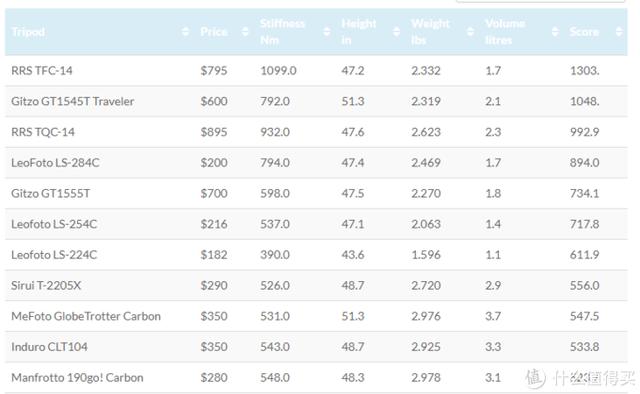The width and height of the screenshot is (640, 394).
Task: Click the 2.063 weight value
Action: pyautogui.click(x=426, y=224)
